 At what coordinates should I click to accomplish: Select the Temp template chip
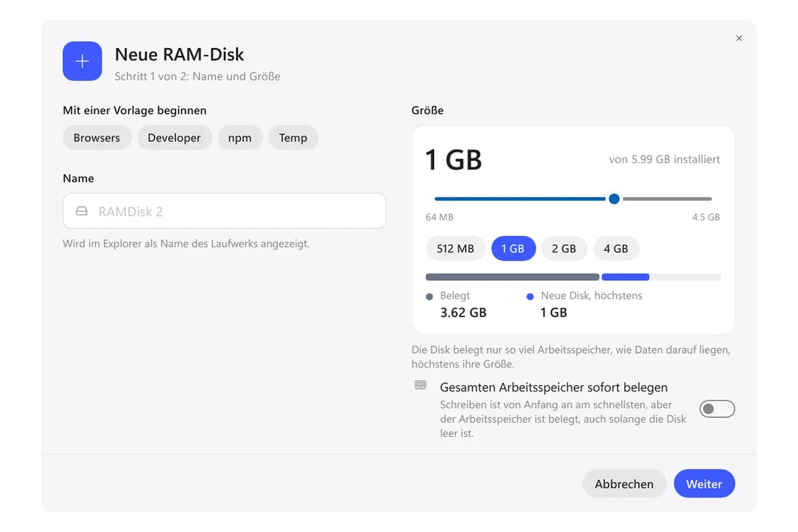[x=293, y=138]
